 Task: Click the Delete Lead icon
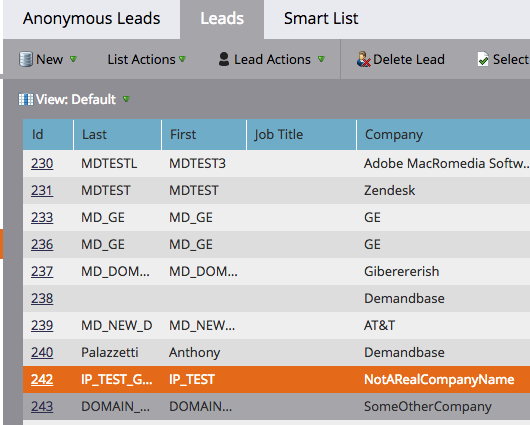pyautogui.click(x=364, y=59)
